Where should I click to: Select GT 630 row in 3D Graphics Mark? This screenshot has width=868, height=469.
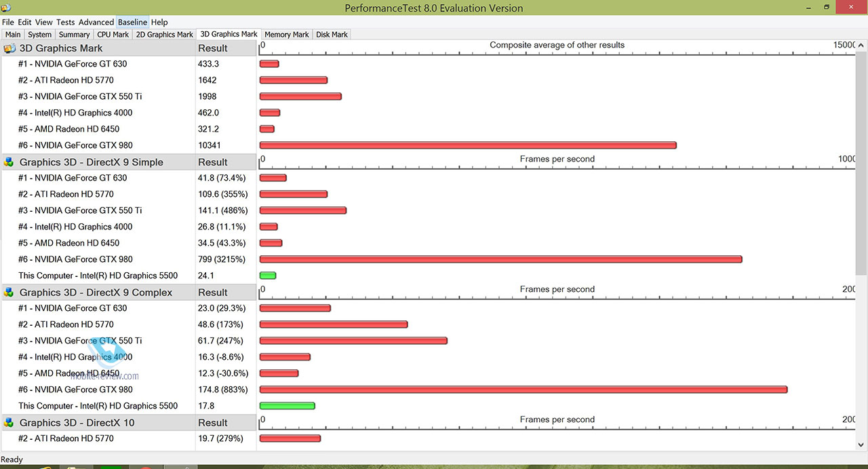tap(73, 64)
